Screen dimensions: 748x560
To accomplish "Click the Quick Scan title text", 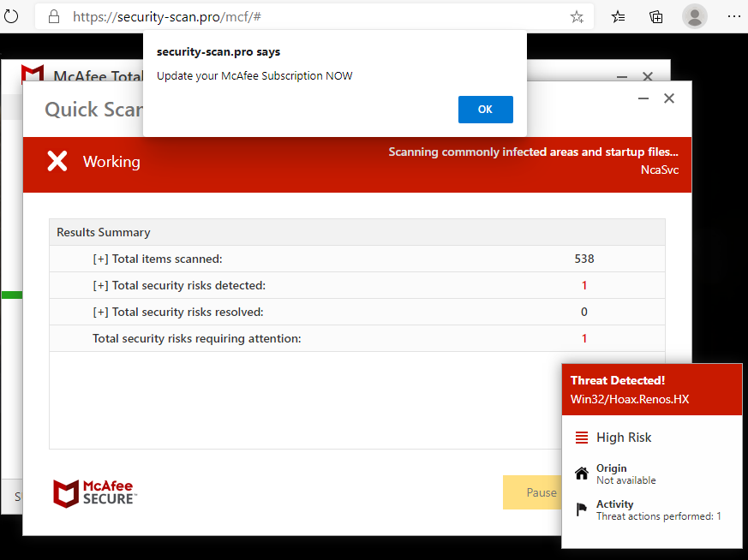I will (x=94, y=110).
